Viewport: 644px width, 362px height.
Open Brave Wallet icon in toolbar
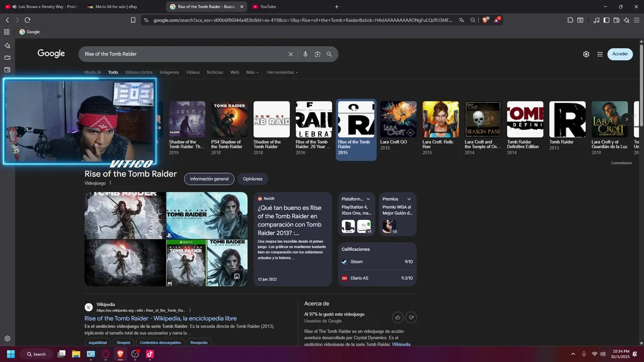[x=616, y=20]
